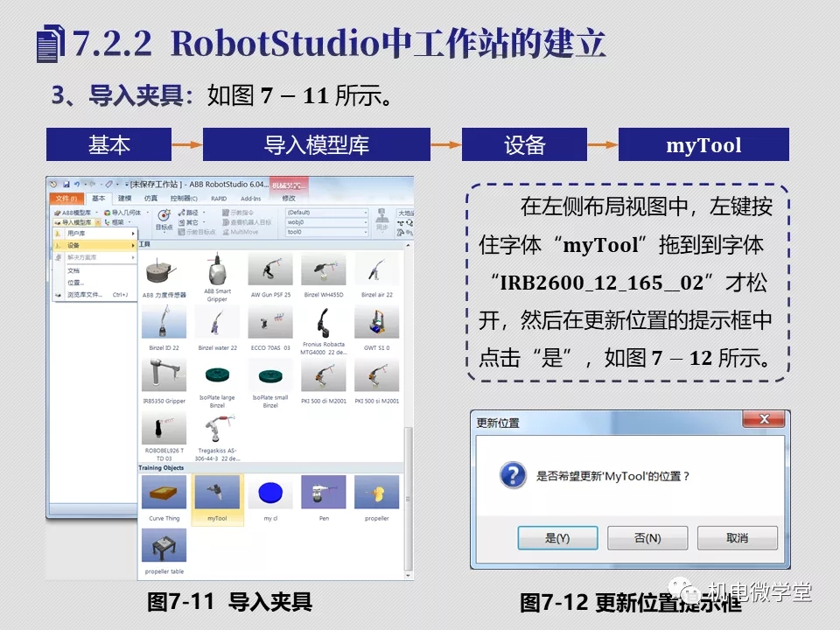840x630 pixels.
Task: Click 否(N) in the 更新位置 dialog
Action: [x=647, y=538]
